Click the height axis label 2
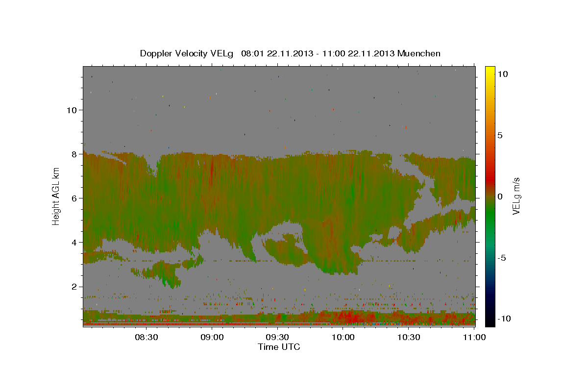Viewport: 588px width, 392px height. (x=74, y=286)
